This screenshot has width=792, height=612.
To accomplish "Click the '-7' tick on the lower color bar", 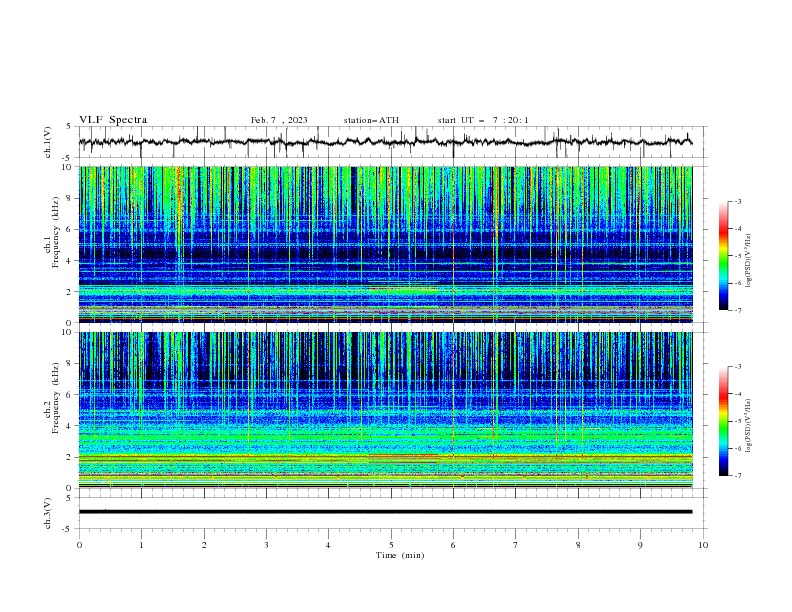I will [737, 476].
